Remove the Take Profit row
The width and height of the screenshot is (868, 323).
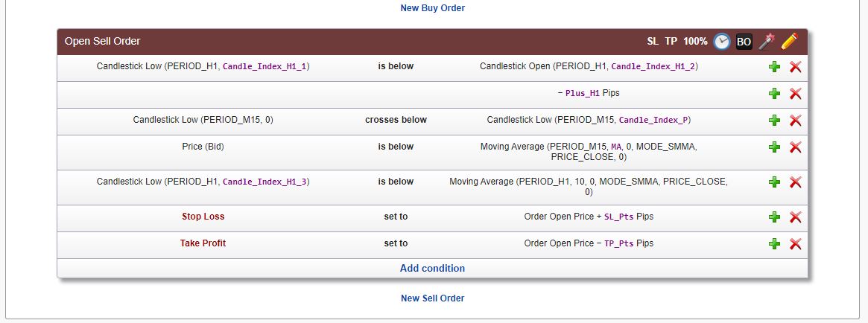click(x=796, y=244)
